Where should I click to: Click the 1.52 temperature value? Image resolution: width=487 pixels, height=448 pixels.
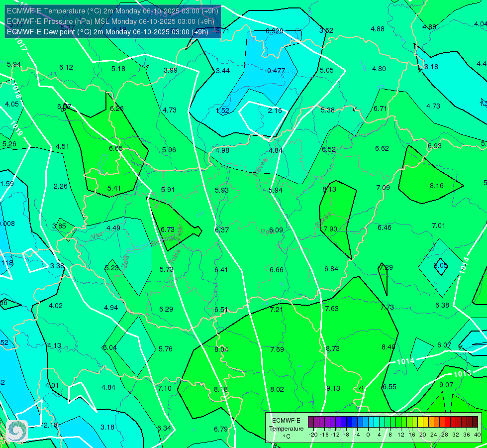[223, 111]
